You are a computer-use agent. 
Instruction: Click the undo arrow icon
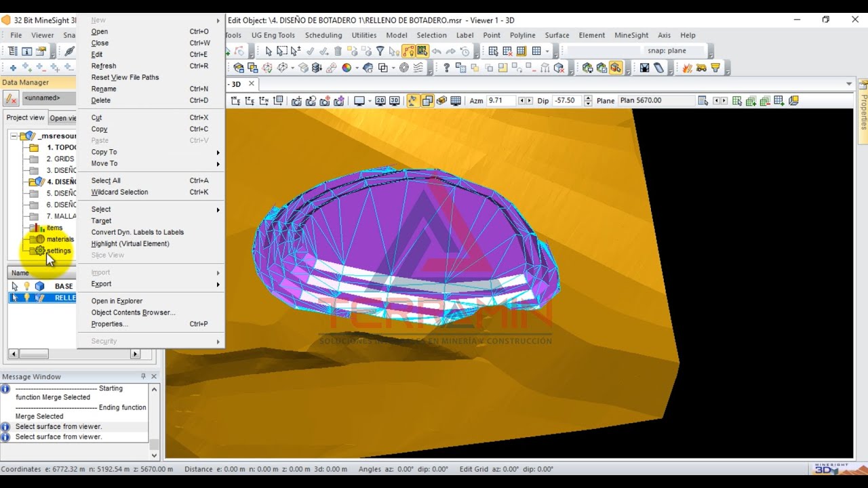pyautogui.click(x=437, y=51)
